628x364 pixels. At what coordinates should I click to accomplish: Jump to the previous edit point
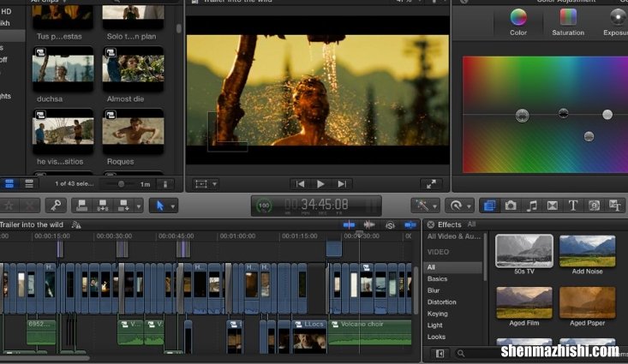tap(300, 184)
